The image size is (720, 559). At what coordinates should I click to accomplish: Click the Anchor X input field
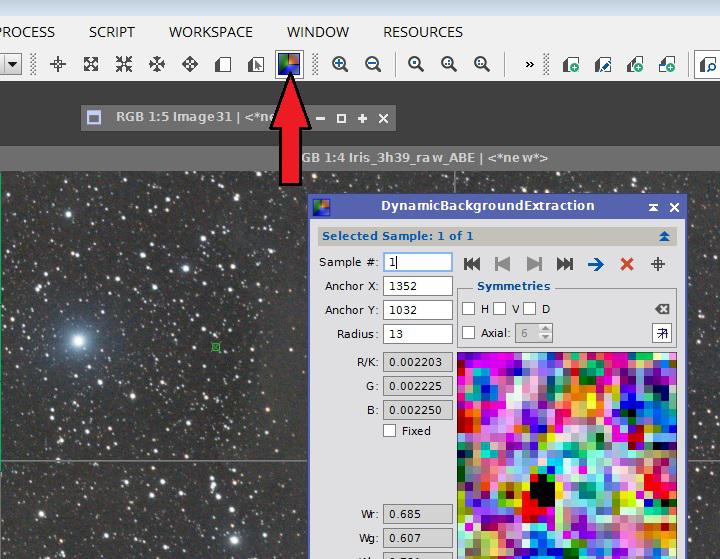[418, 286]
